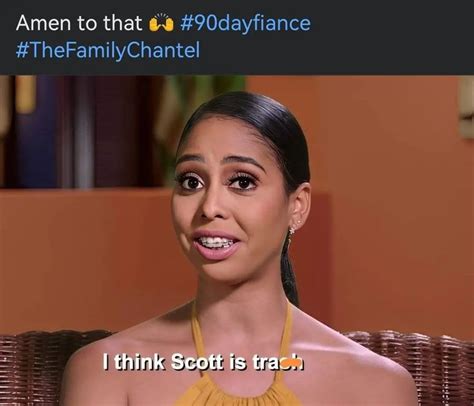Click the word "think" in the subtitle
The width and height of the screenshot is (474, 406).
click(x=140, y=362)
